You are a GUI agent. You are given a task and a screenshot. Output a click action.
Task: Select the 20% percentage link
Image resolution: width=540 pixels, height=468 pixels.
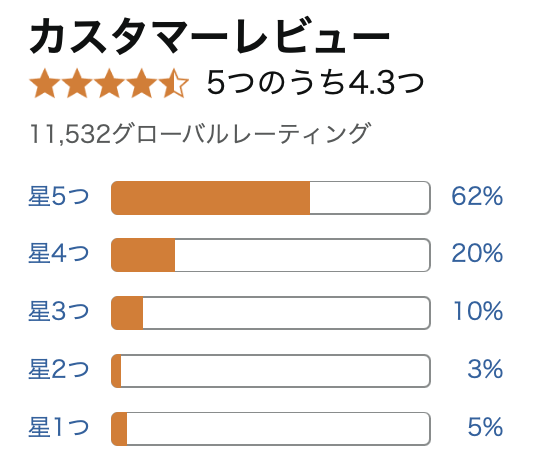477,253
